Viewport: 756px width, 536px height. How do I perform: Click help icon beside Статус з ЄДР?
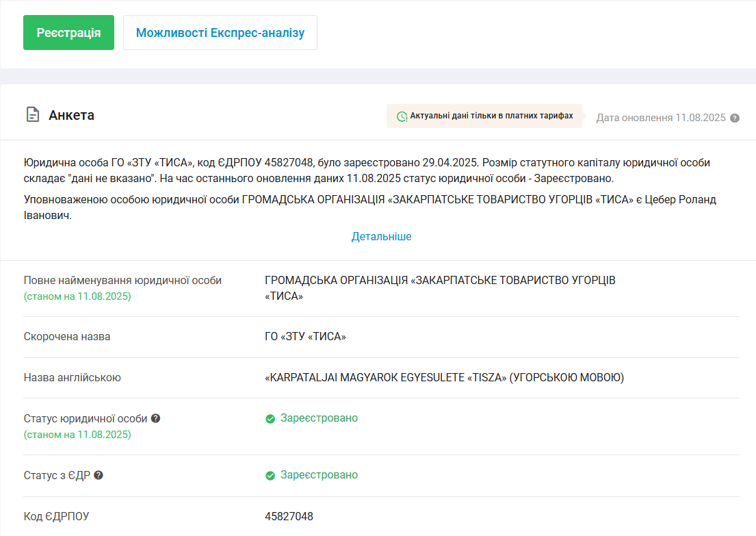[99, 475]
